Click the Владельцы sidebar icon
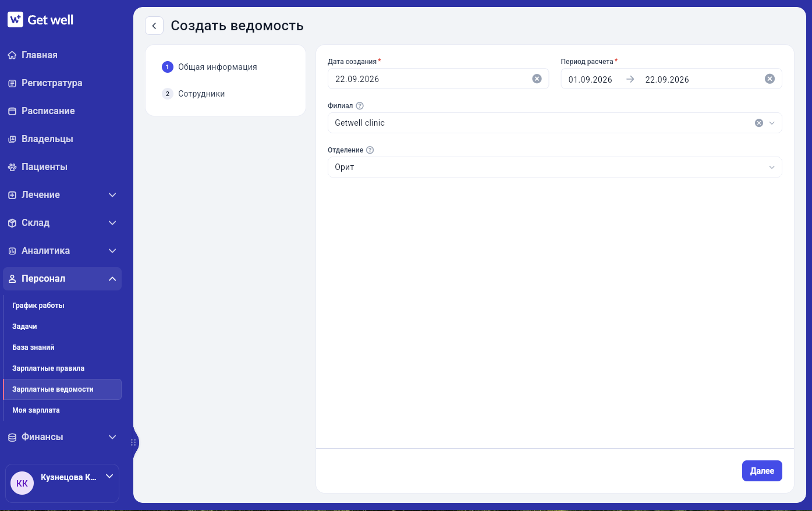Image resolution: width=812 pixels, height=511 pixels. pyautogui.click(x=12, y=139)
